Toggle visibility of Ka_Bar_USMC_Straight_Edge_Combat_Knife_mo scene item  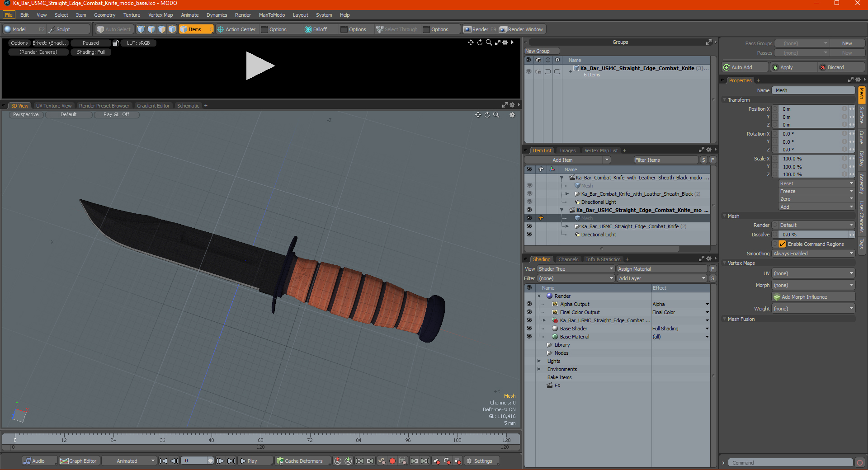coord(529,210)
